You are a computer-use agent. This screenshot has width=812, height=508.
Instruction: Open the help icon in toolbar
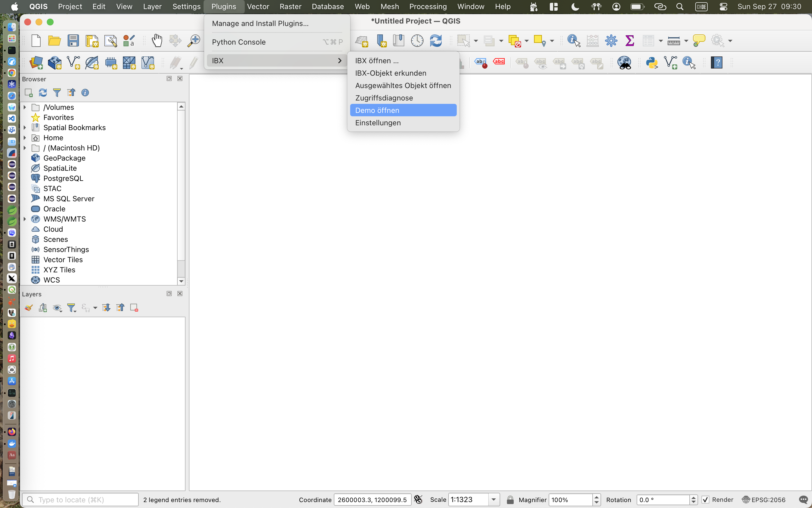pyautogui.click(x=716, y=63)
